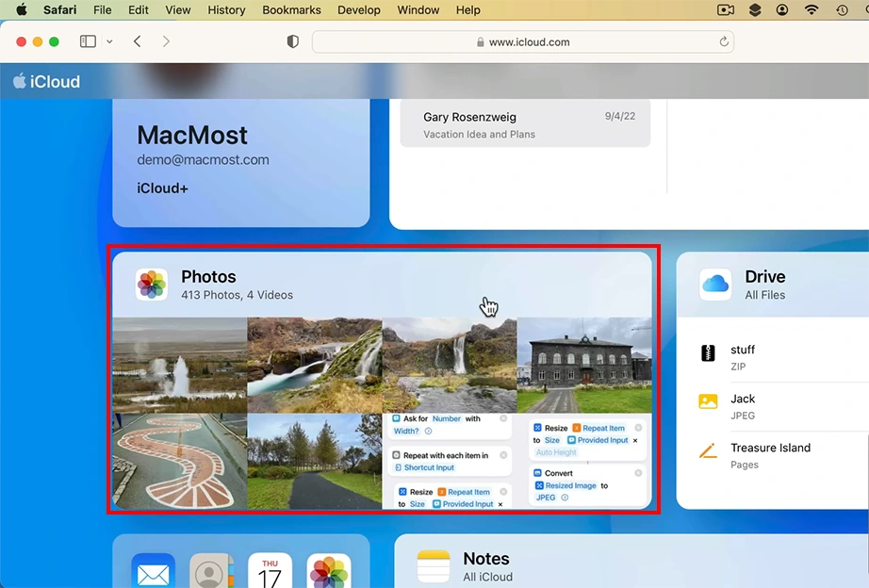This screenshot has height=588, width=869.
Task: Click the ZIP archive file icon
Action: [x=708, y=352]
